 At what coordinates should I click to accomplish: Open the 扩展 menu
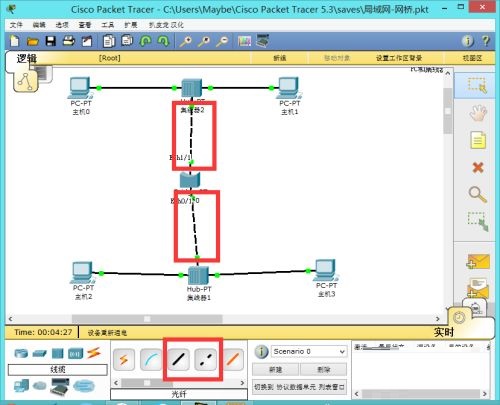click(x=130, y=25)
